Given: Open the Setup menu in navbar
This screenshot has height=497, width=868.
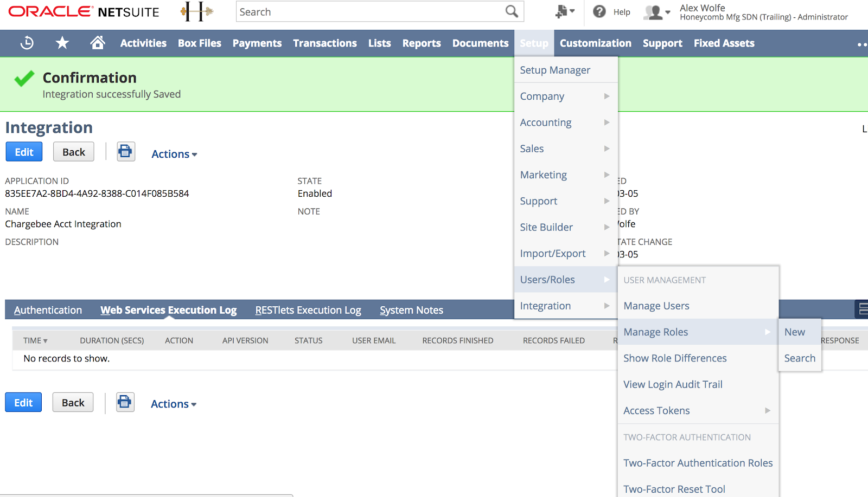Looking at the screenshot, I should pos(534,43).
